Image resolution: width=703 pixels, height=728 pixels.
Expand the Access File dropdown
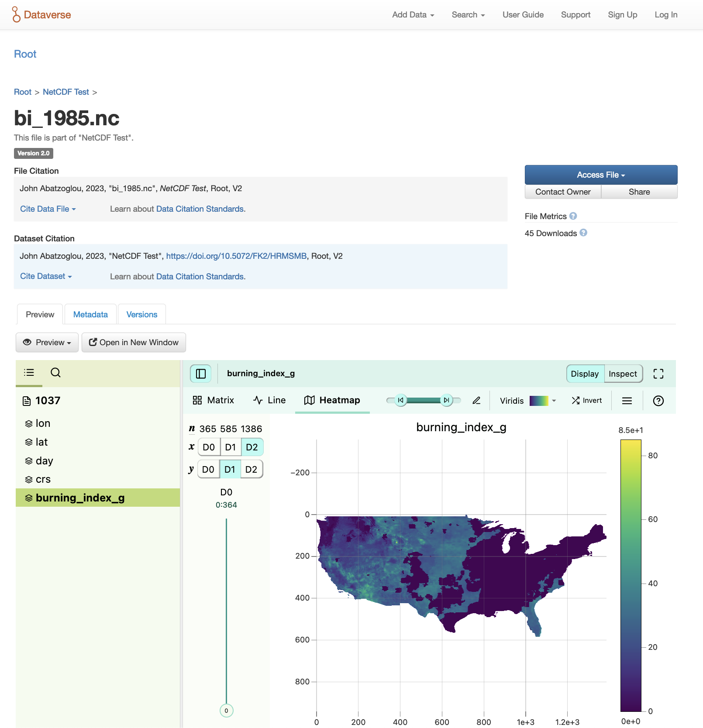[x=601, y=175]
